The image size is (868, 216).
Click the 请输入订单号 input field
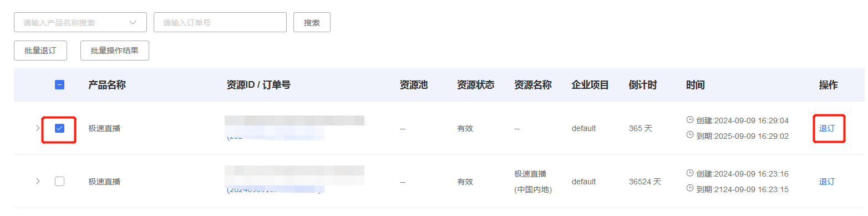(220, 22)
